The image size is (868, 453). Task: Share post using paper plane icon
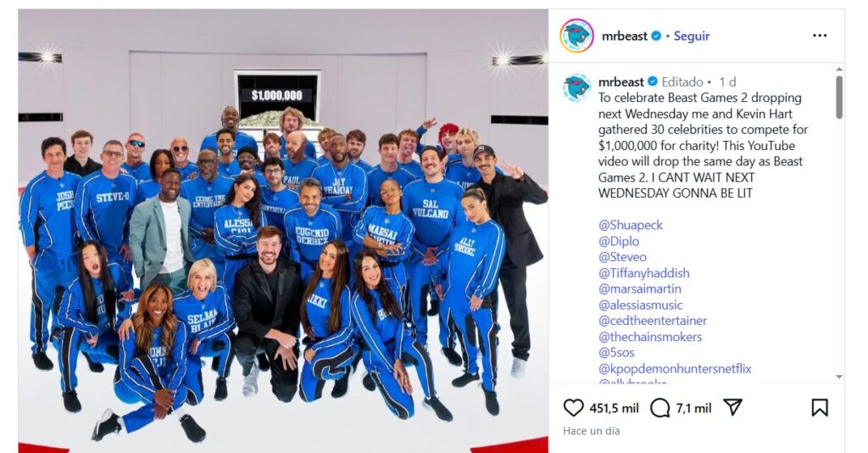(732, 407)
